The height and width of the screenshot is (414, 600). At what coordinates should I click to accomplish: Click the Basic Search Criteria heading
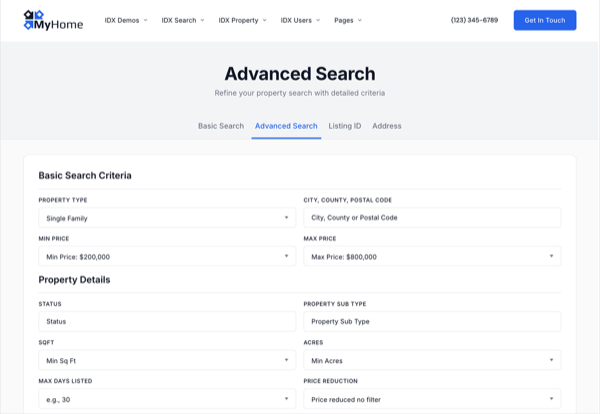(x=85, y=176)
